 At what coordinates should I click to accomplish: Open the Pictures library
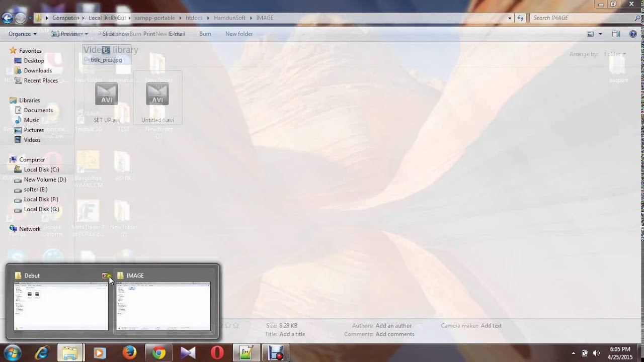point(34,130)
